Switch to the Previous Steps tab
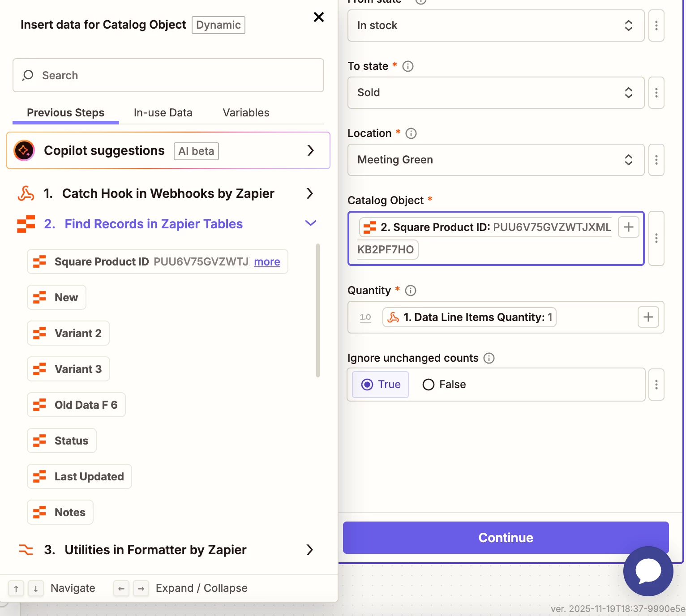This screenshot has height=616, width=686. 66,113
